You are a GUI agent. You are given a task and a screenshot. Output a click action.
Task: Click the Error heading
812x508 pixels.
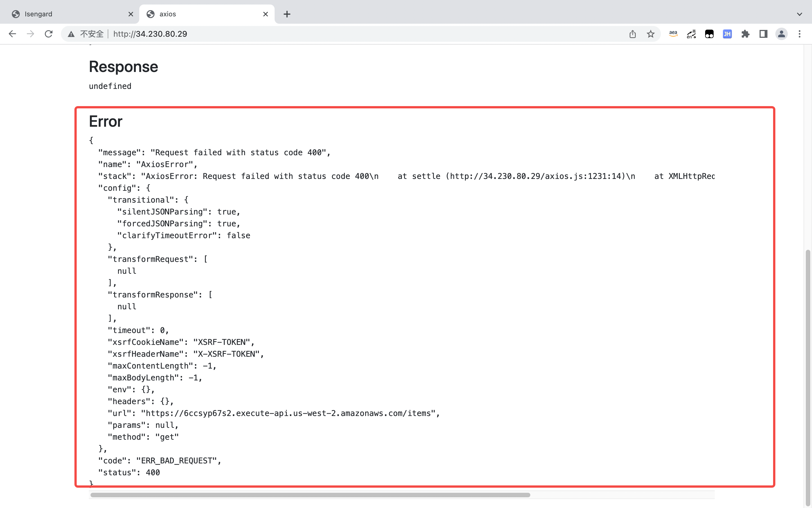click(x=106, y=121)
